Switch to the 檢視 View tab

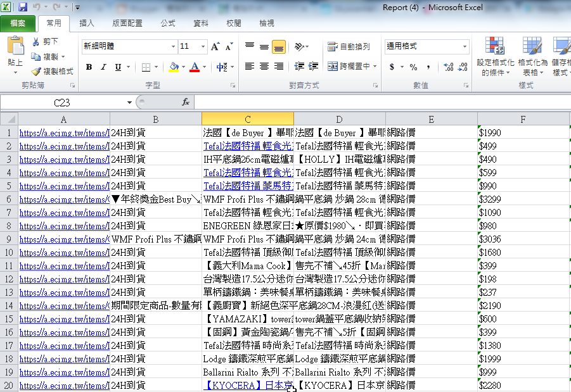click(x=267, y=23)
